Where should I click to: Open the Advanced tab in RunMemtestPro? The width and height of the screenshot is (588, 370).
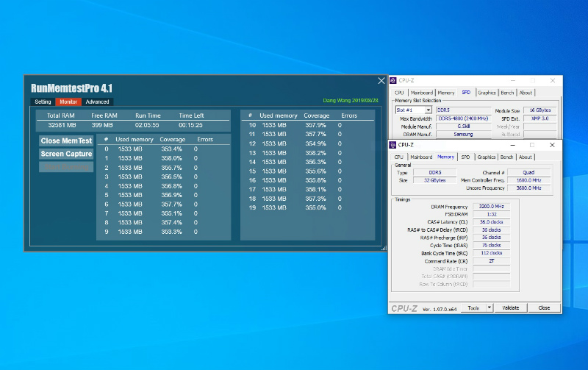[x=97, y=102]
